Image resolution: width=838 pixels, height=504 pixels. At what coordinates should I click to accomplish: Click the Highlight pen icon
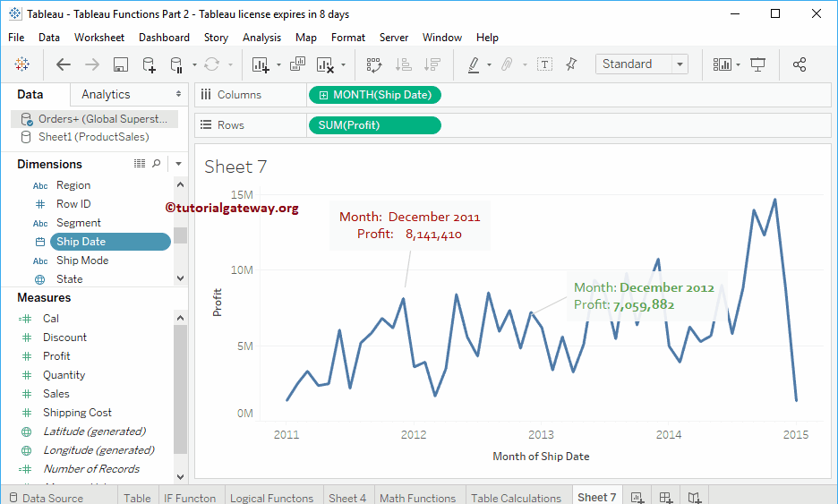[x=474, y=64]
